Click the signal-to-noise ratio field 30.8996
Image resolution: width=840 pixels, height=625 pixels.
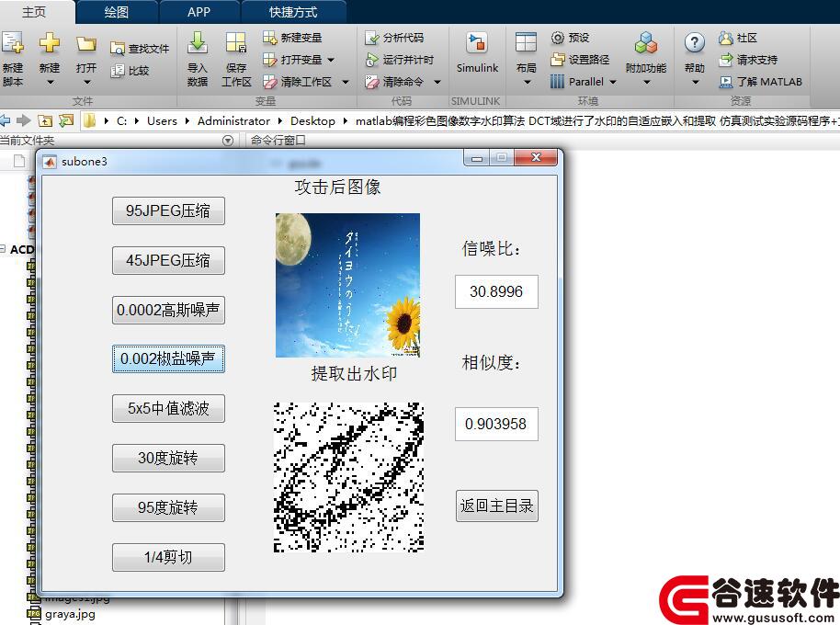point(496,292)
